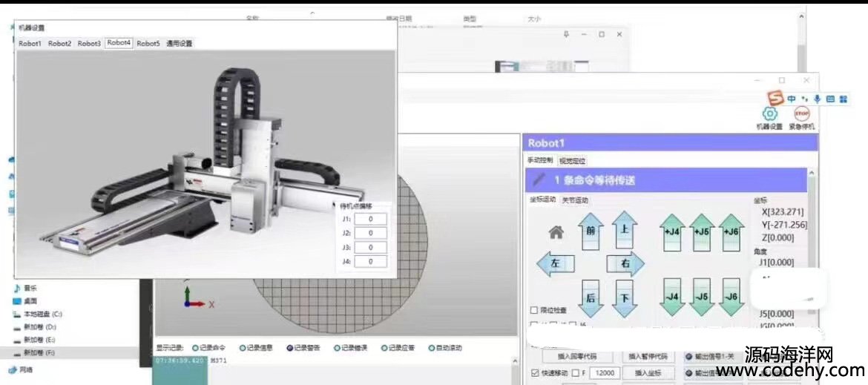The width and height of the screenshot is (868, 385).
Task: Hit the 紧急停机 emergency stop icon
Action: click(x=801, y=113)
